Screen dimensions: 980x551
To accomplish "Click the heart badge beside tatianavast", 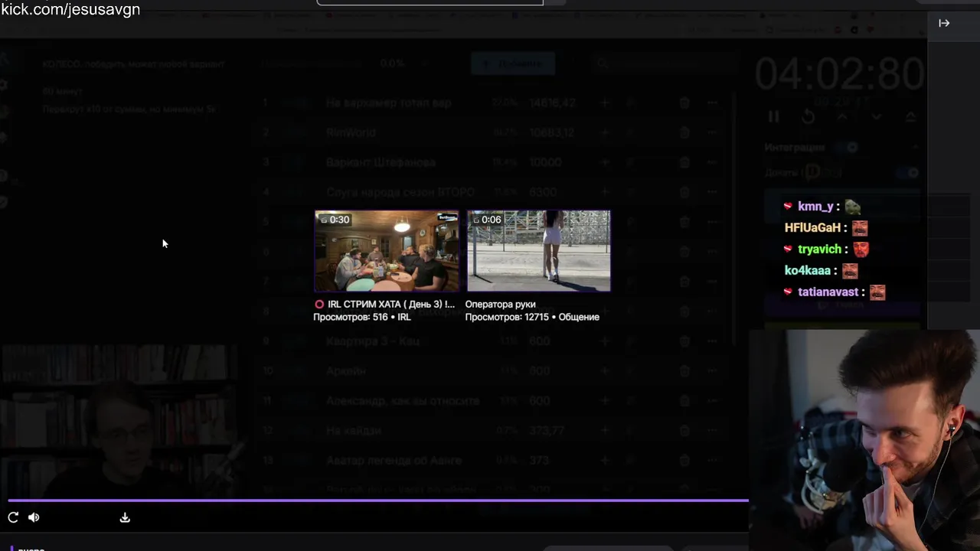I will click(788, 292).
